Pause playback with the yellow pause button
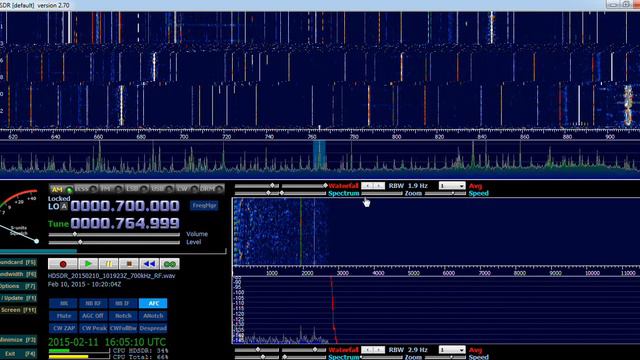The width and height of the screenshot is (640, 360). click(108, 264)
